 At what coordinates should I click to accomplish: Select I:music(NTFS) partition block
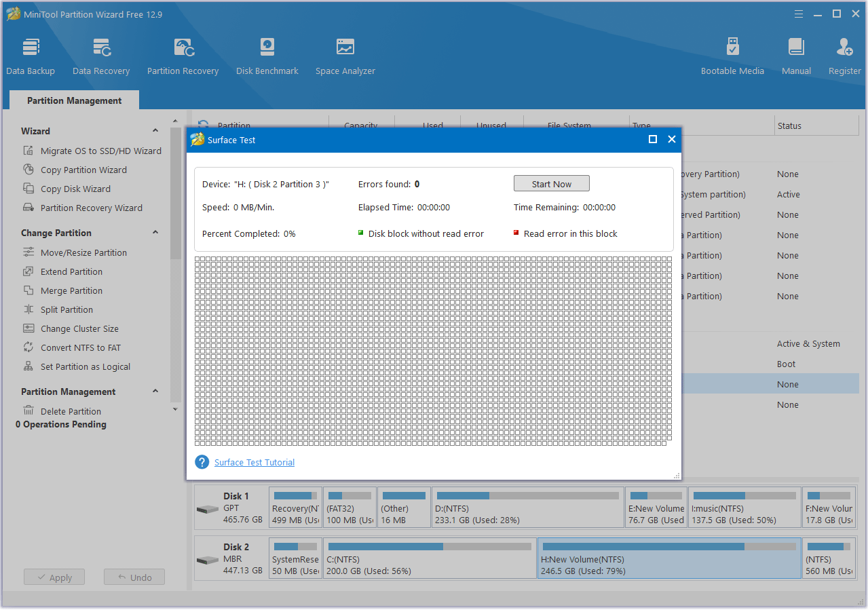coord(744,507)
